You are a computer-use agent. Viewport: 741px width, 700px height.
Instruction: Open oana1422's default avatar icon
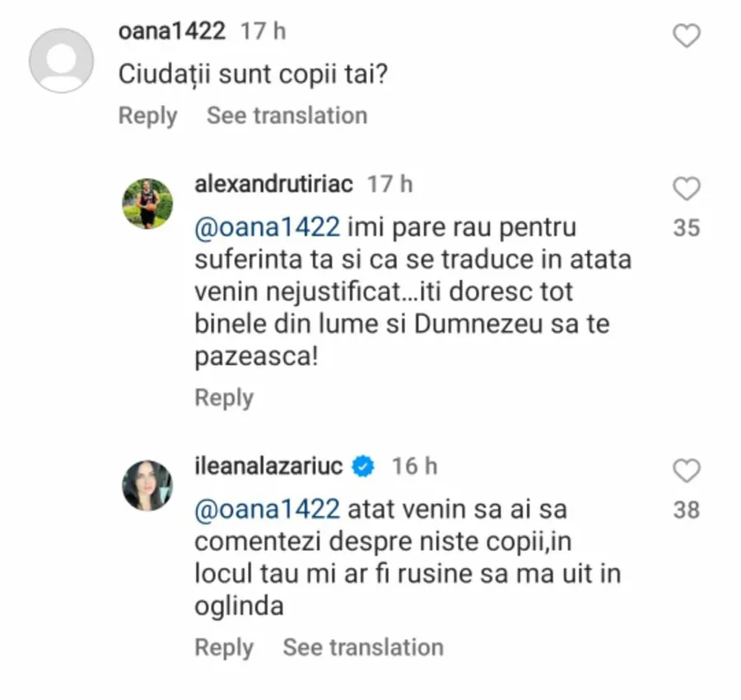coord(61,60)
